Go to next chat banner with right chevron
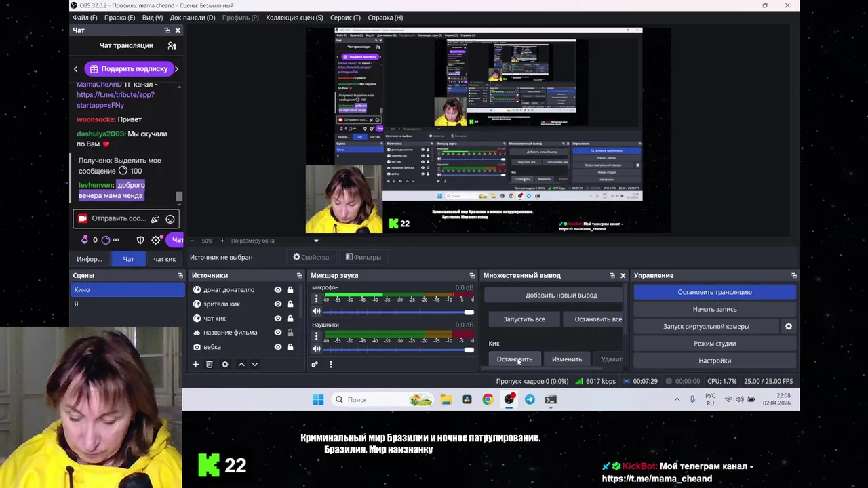Viewport: 868px width, 488px height. point(176,68)
